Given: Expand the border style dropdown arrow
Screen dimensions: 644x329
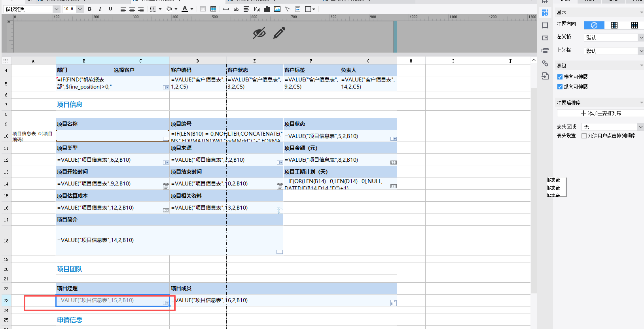Looking at the screenshot, I should (x=160, y=9).
